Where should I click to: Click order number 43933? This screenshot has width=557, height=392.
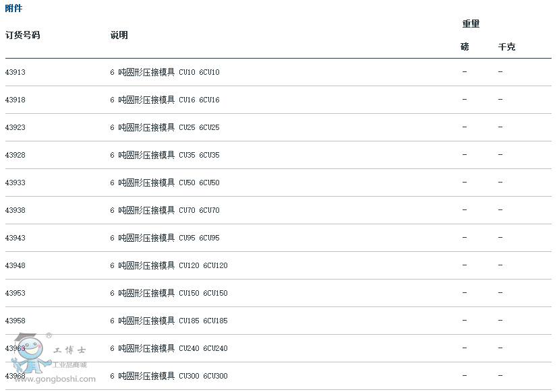[x=16, y=183]
